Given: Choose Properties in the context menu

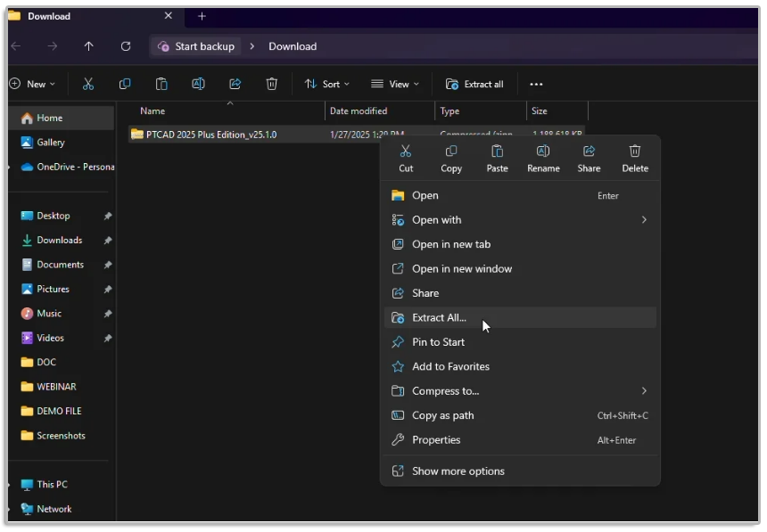Looking at the screenshot, I should pos(520,440).
